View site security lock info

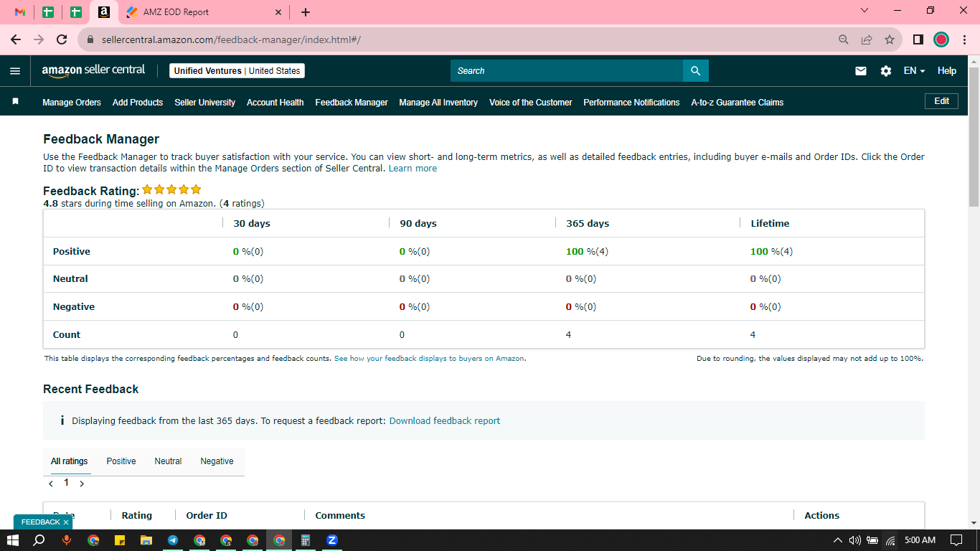click(90, 40)
